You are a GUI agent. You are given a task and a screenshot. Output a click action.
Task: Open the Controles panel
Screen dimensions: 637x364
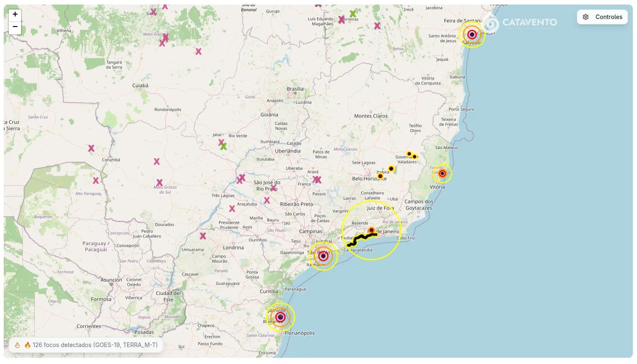pos(603,17)
